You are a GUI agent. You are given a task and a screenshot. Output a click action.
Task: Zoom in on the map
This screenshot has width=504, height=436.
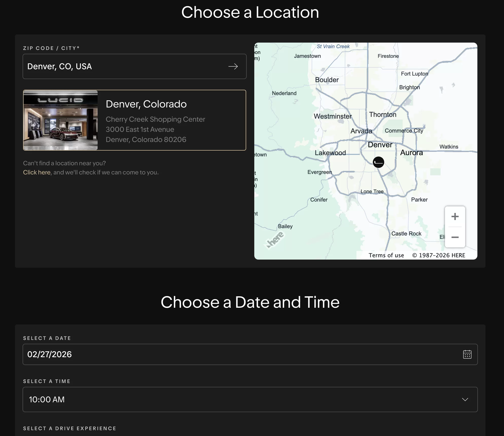(x=455, y=216)
